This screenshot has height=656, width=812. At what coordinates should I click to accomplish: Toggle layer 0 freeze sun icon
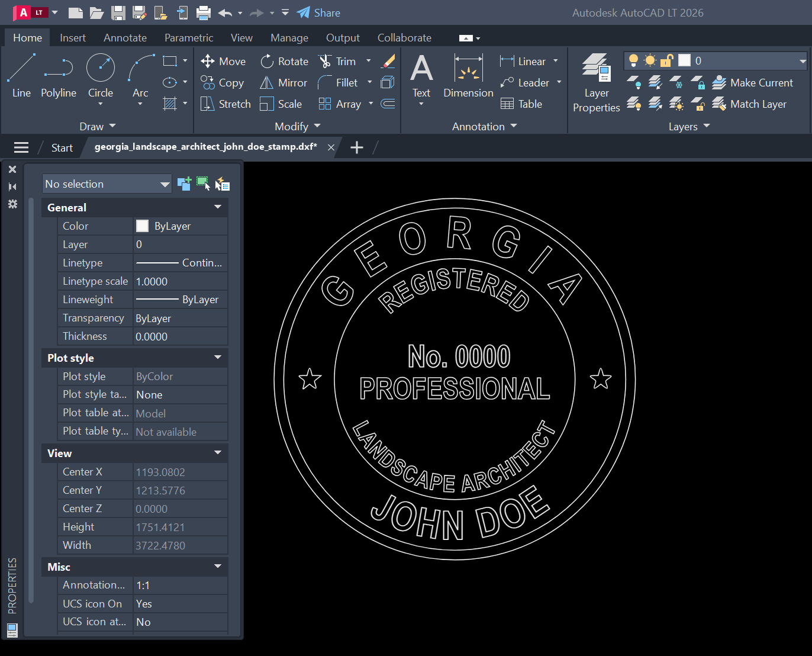650,60
